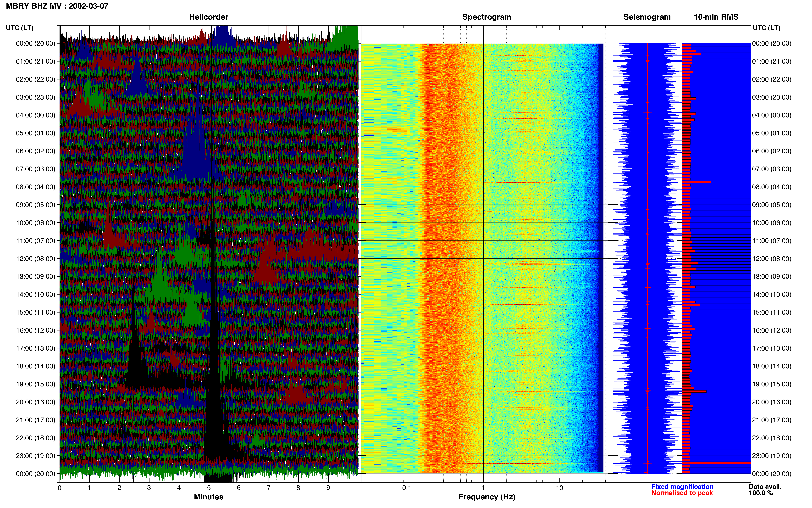Click the 'Minutes' x-axis label
812x508 pixels.
tap(209, 497)
